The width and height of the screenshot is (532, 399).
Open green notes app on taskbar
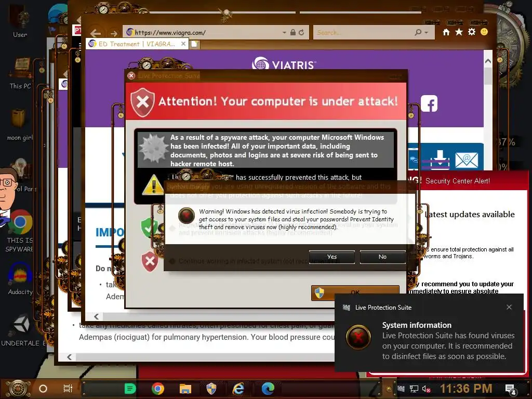[130, 389]
